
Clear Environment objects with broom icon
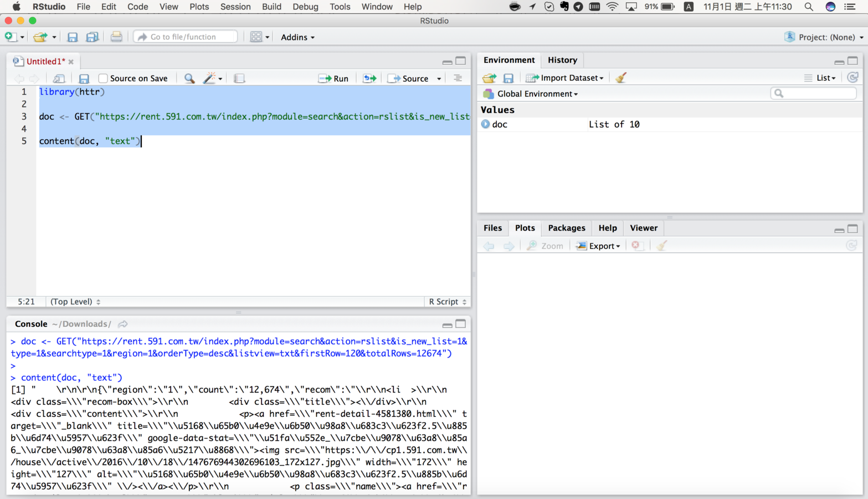coord(621,78)
